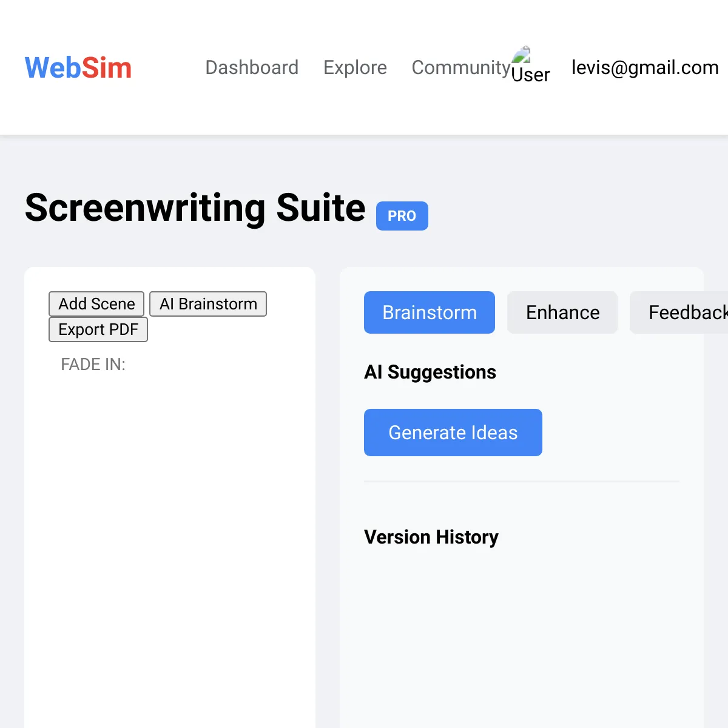Click the WebSim logo
The image size is (728, 728).
coord(78,67)
